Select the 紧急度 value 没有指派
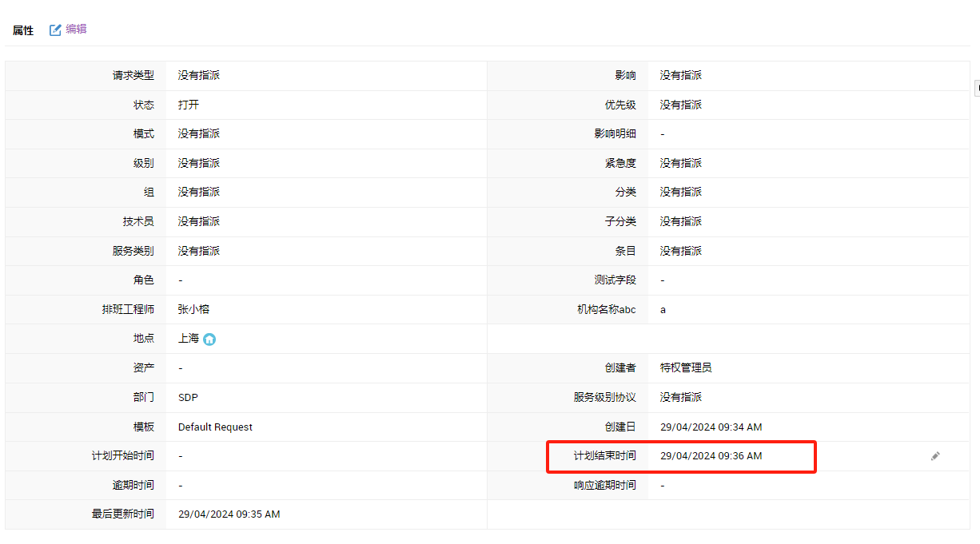 680,163
